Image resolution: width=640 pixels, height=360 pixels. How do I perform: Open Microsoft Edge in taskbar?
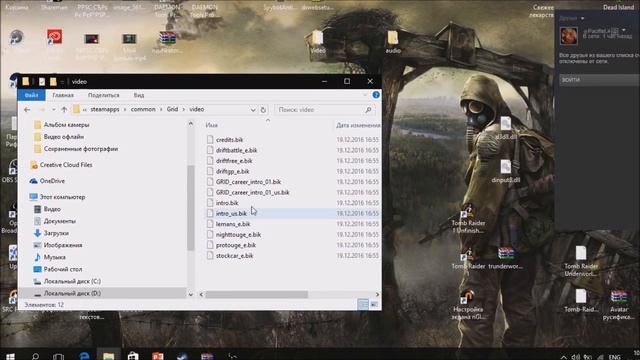84,356
